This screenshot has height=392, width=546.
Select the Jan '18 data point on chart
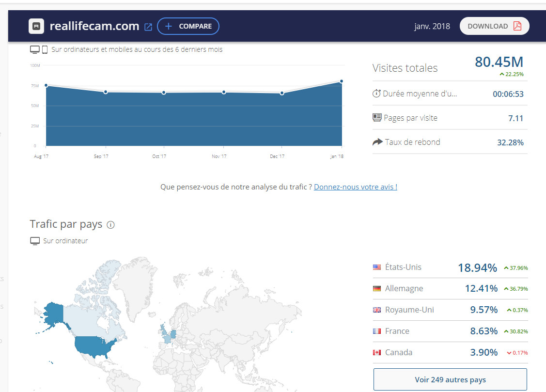click(x=342, y=81)
